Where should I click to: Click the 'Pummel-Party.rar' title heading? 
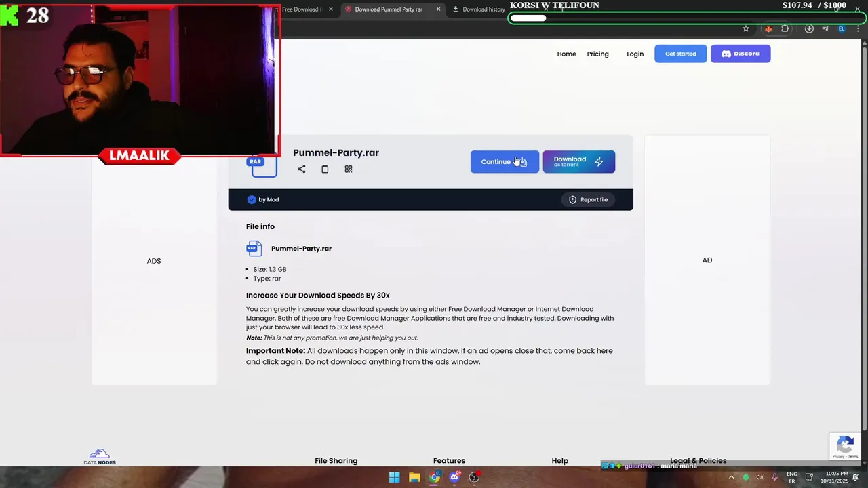coord(336,152)
